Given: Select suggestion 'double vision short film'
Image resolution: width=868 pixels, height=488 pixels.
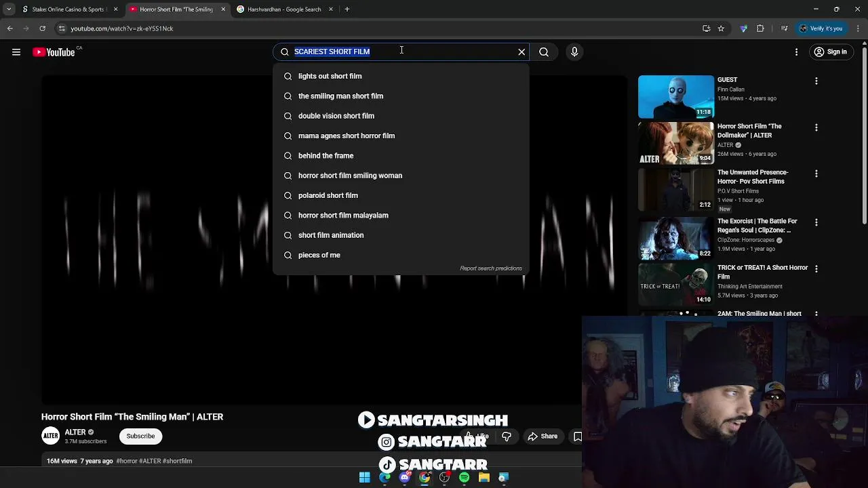Looking at the screenshot, I should (401, 116).
